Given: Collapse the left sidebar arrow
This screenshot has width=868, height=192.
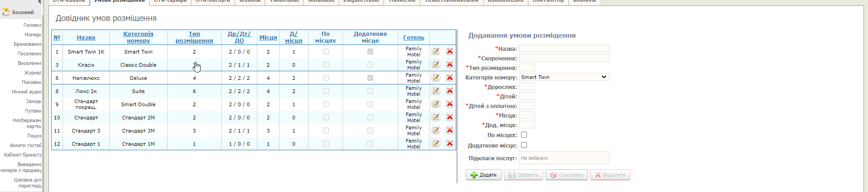Looking at the screenshot, I should point(39,2).
